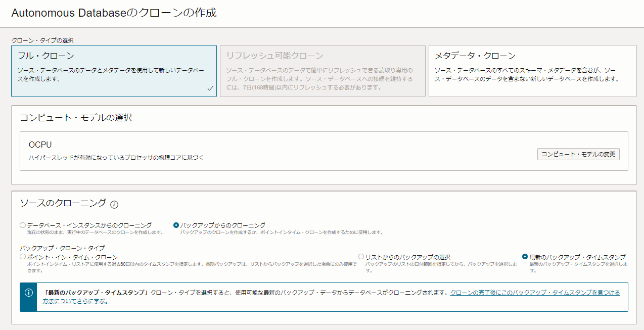The image size is (644, 330).
Task: Click the コンピュート・モデルの変更 button
Action: click(x=578, y=155)
